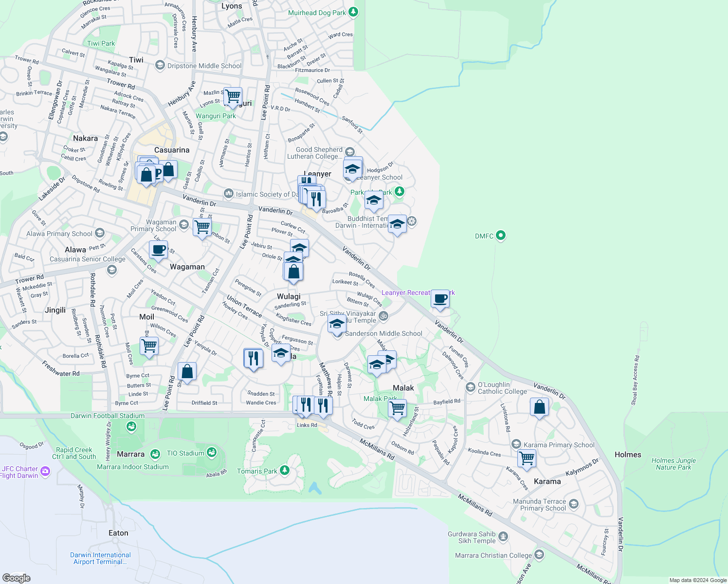Select the Tomaris Park tree pin
Screen dimensions: 728x584
tap(285, 471)
